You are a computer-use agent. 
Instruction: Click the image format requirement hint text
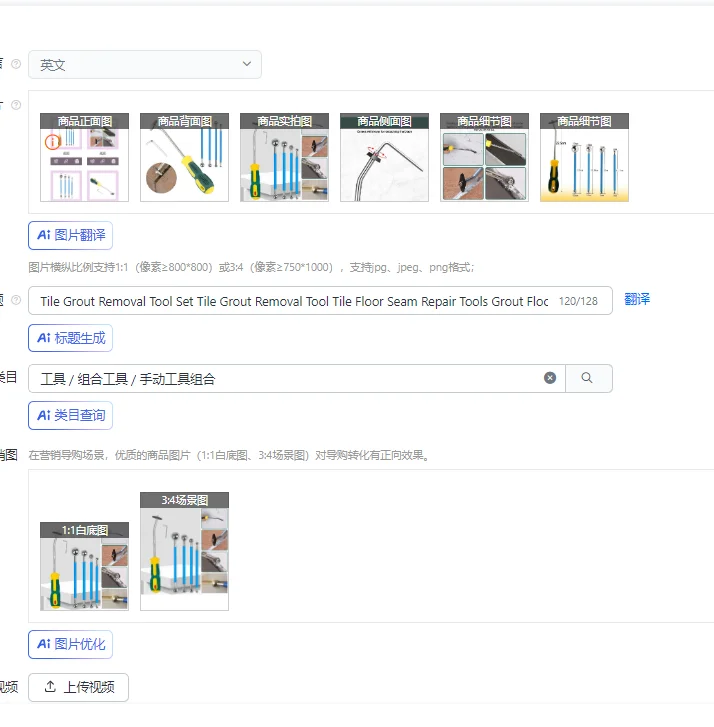pos(251,268)
